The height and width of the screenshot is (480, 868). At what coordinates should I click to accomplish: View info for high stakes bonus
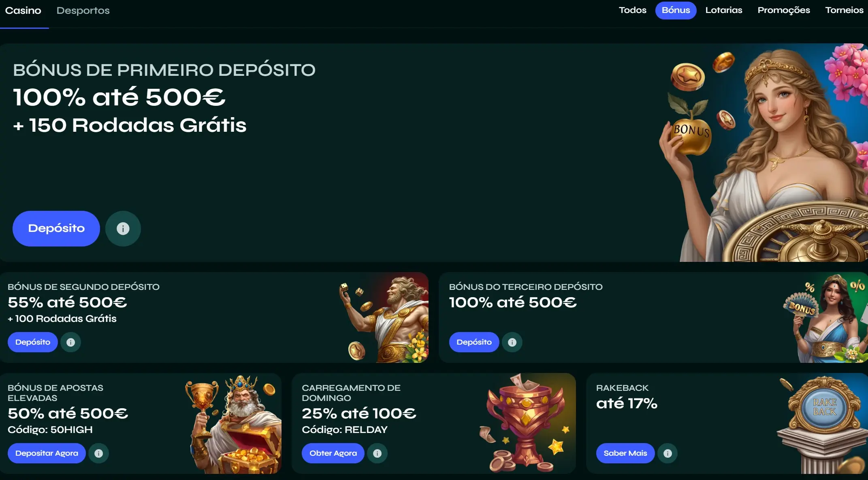(x=99, y=453)
